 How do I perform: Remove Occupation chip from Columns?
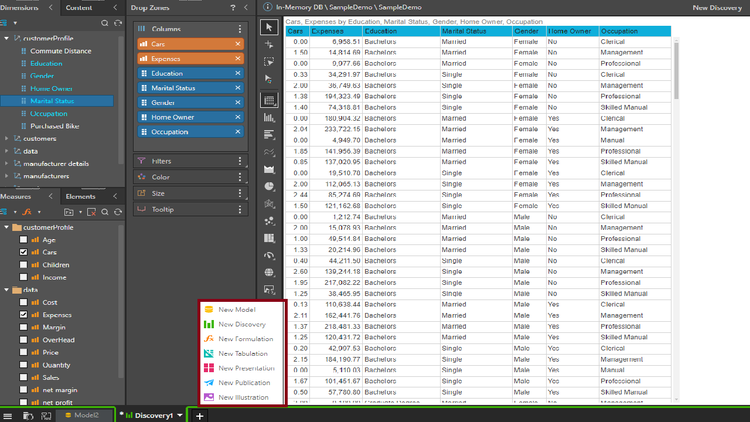click(x=238, y=132)
